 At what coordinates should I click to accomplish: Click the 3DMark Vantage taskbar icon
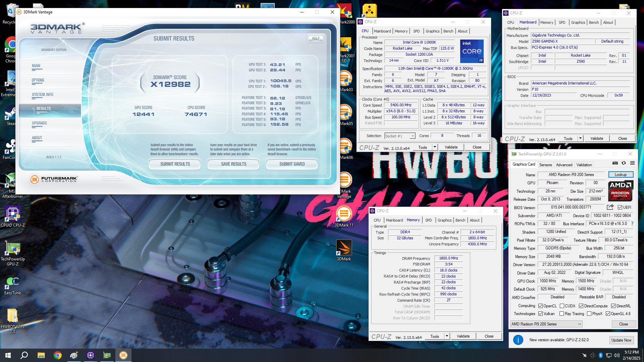point(123,355)
